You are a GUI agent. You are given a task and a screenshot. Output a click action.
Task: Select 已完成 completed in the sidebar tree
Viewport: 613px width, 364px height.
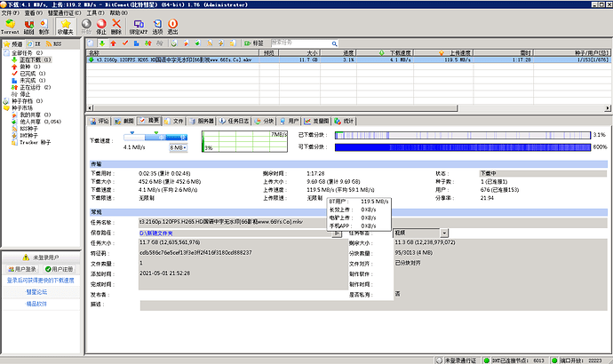click(33, 74)
